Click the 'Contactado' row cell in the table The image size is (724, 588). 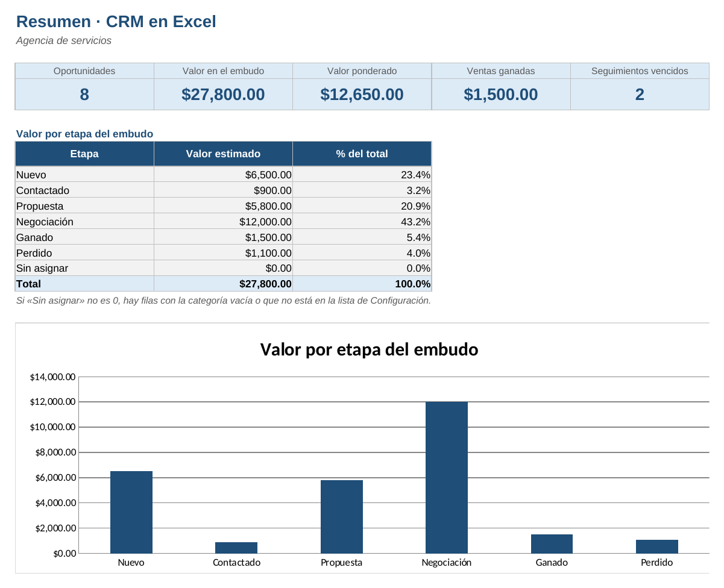[84, 190]
